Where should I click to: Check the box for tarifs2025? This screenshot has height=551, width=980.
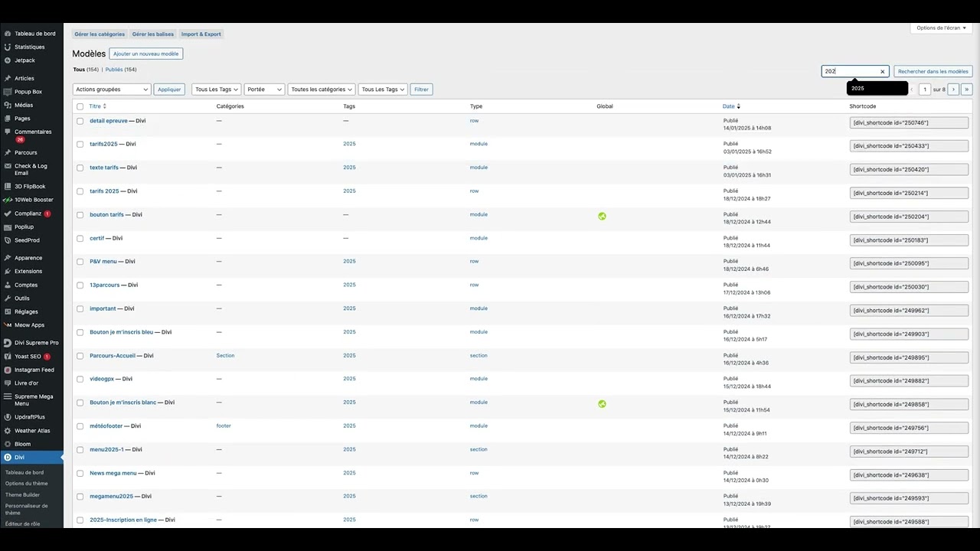pyautogui.click(x=80, y=144)
